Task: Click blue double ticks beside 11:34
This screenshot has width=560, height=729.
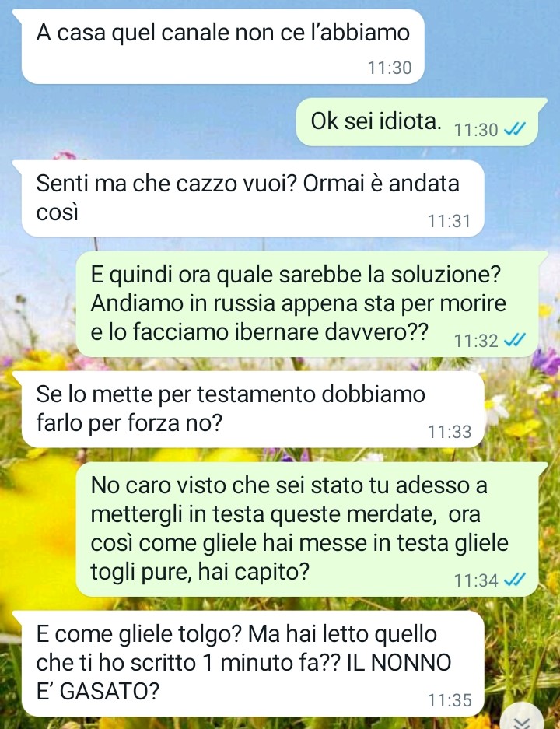Action: tap(514, 580)
